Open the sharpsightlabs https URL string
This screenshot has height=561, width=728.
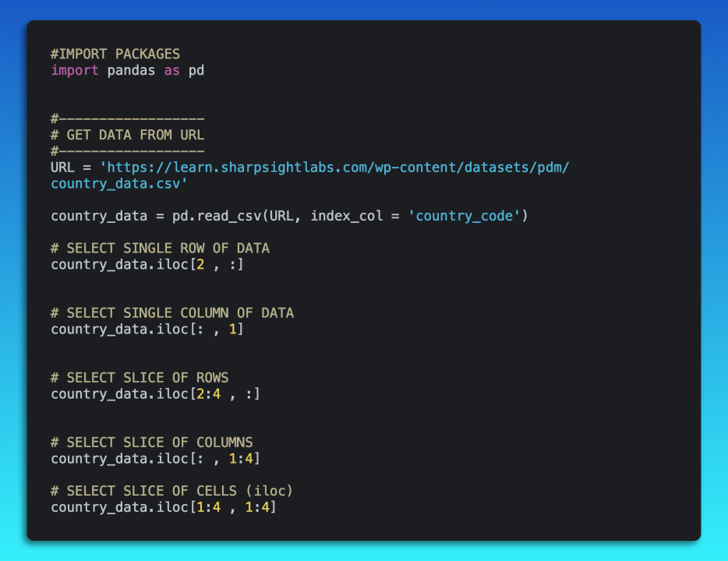(x=343, y=168)
